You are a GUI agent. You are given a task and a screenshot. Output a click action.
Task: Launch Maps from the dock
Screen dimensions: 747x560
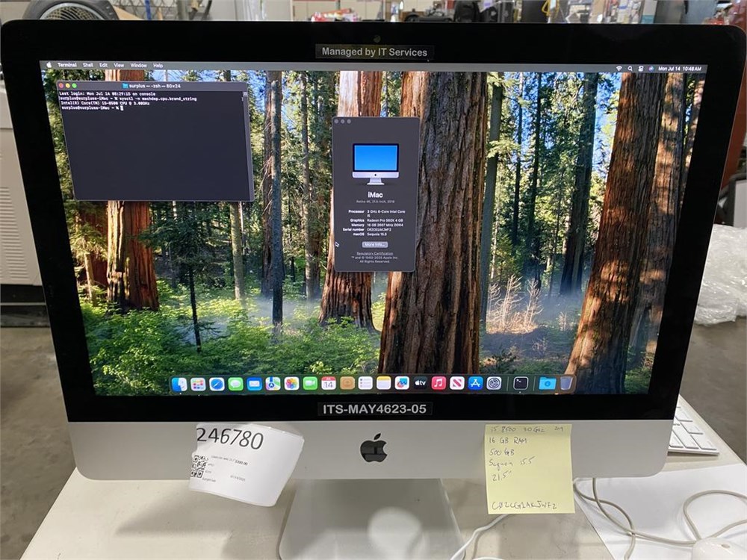[x=273, y=384]
